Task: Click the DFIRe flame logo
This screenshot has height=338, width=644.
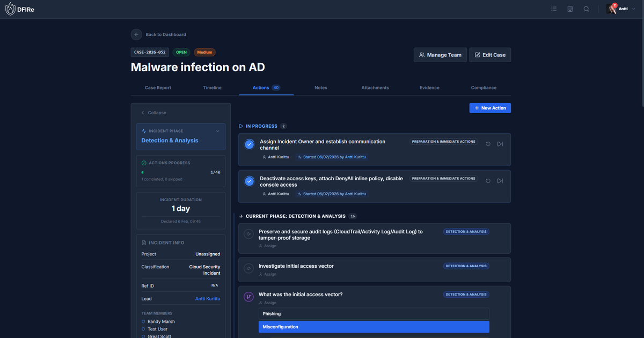Action: point(10,9)
